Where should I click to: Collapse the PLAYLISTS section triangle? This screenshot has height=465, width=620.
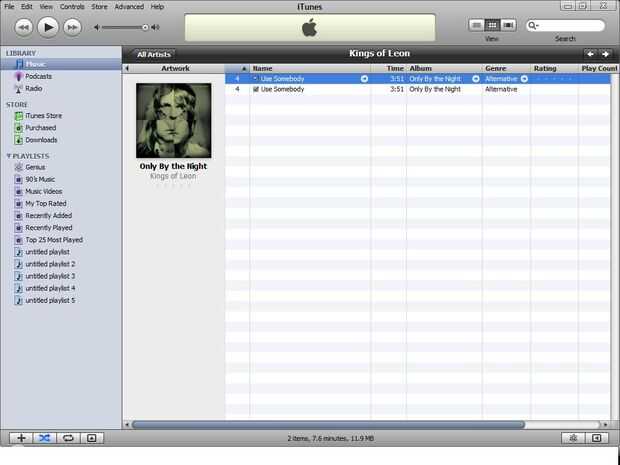coord(9,156)
